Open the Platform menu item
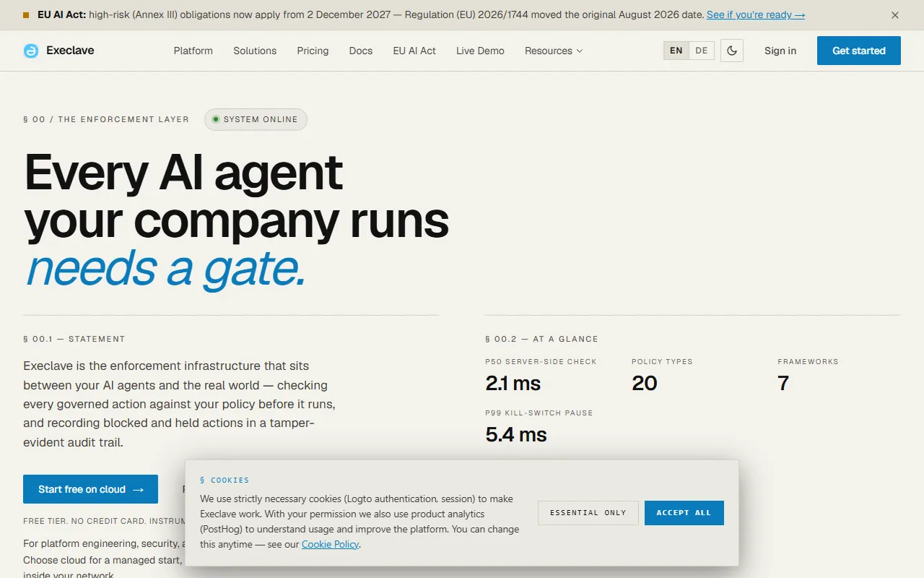Image resolution: width=924 pixels, height=578 pixels. click(193, 51)
